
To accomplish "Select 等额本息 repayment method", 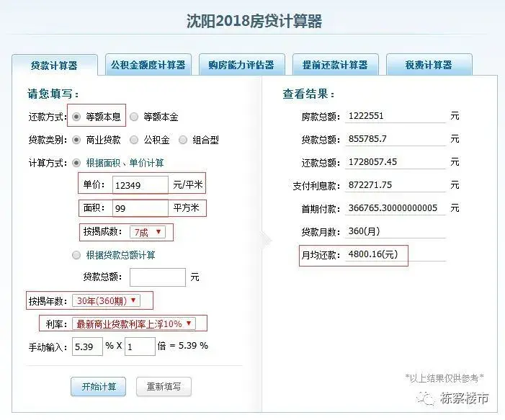I will (x=76, y=117).
